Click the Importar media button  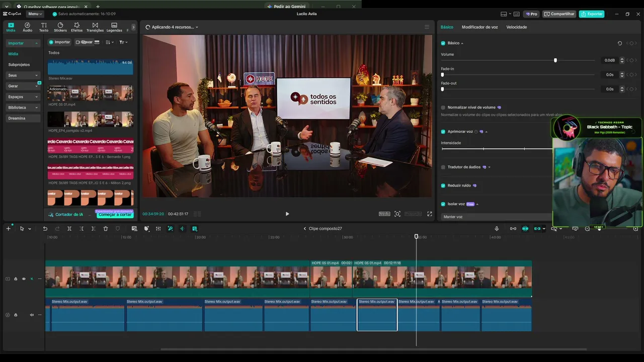pos(59,42)
